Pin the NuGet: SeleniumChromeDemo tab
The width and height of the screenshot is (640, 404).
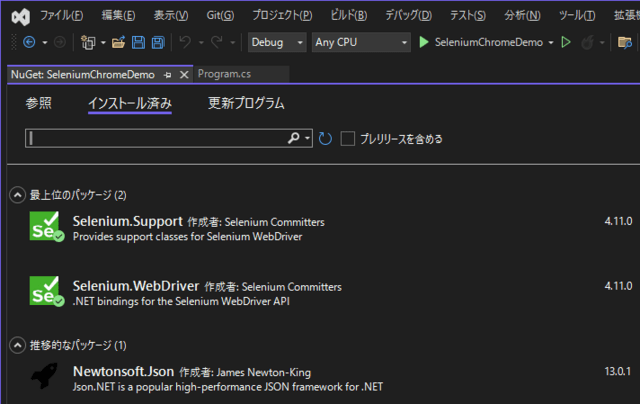[167, 75]
